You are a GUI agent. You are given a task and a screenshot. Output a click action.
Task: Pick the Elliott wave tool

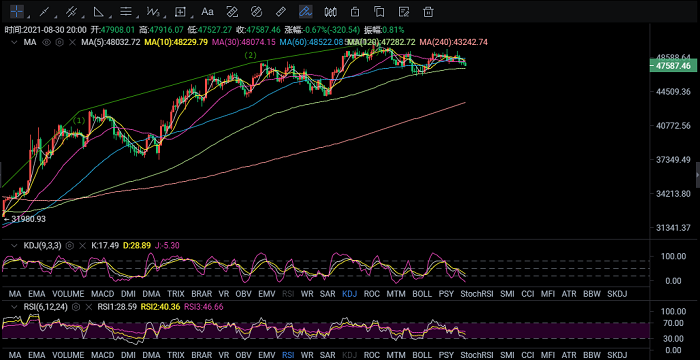click(153, 12)
